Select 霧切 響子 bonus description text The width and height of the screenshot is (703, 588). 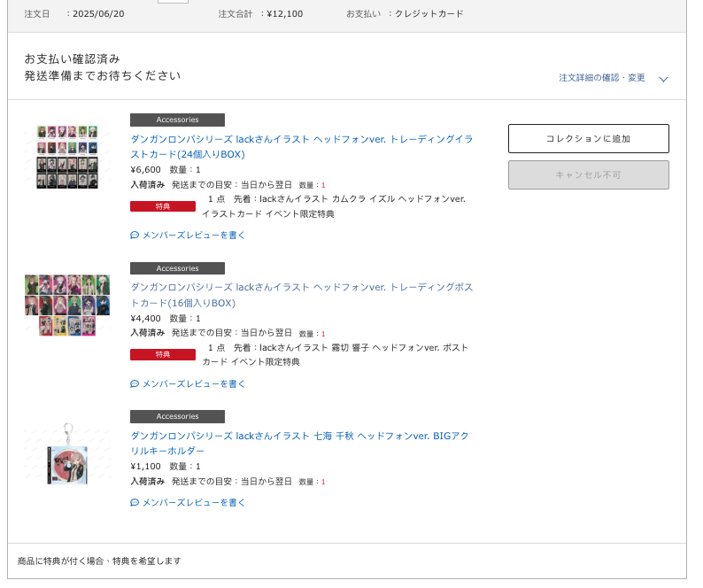pos(336,354)
